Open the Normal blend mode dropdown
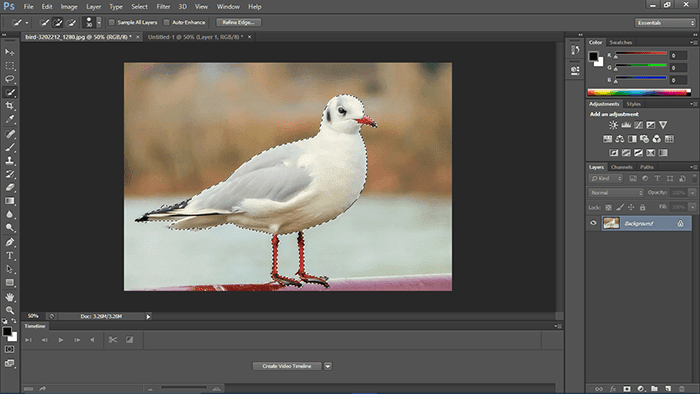The height and width of the screenshot is (394, 700). [616, 193]
